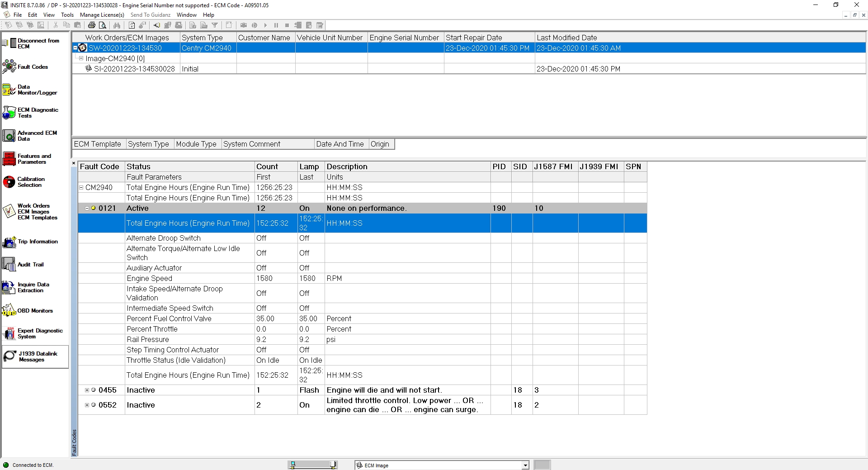Open the Window menu
The height and width of the screenshot is (470, 868).
tap(187, 15)
